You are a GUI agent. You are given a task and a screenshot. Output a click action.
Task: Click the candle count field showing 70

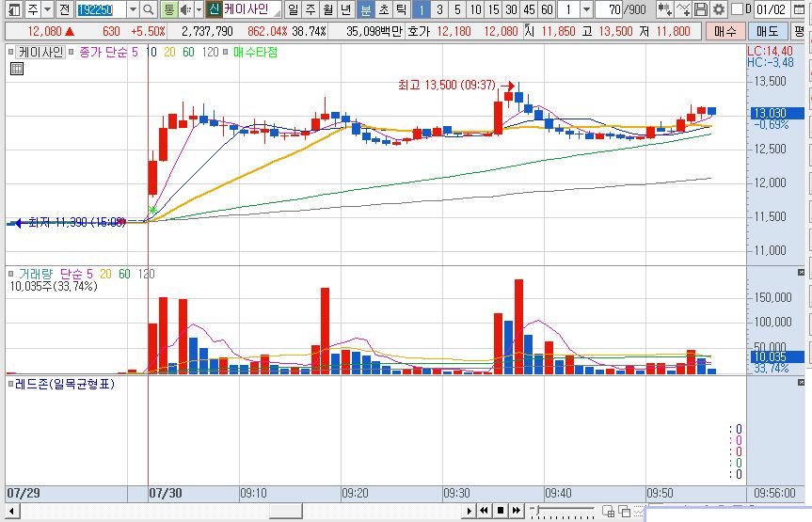(x=609, y=9)
